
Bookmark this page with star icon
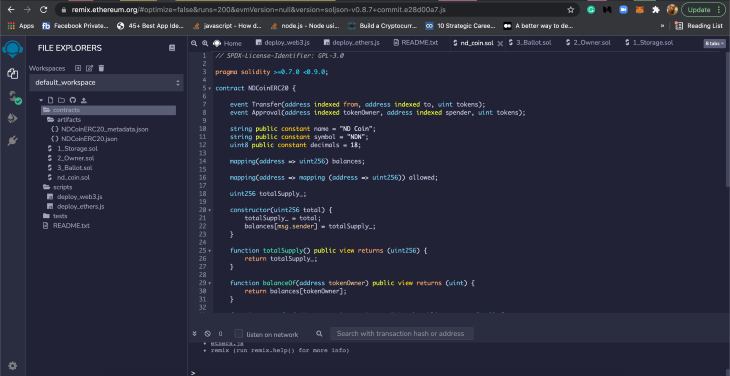coord(570,9)
